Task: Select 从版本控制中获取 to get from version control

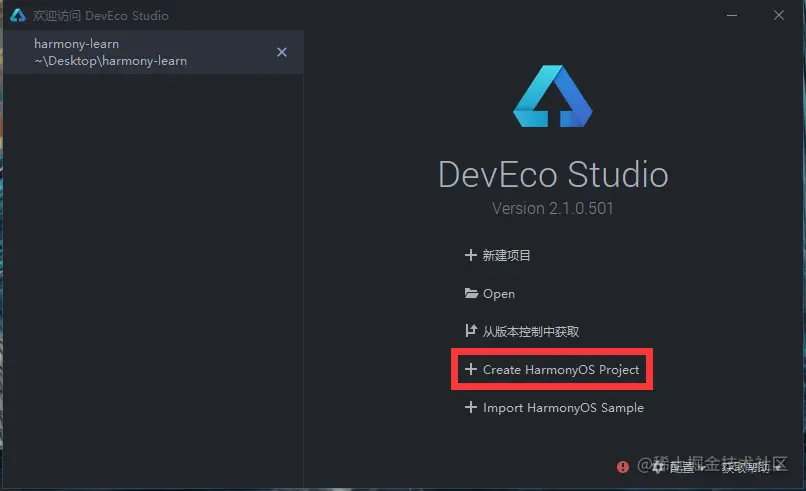Action: tap(522, 332)
